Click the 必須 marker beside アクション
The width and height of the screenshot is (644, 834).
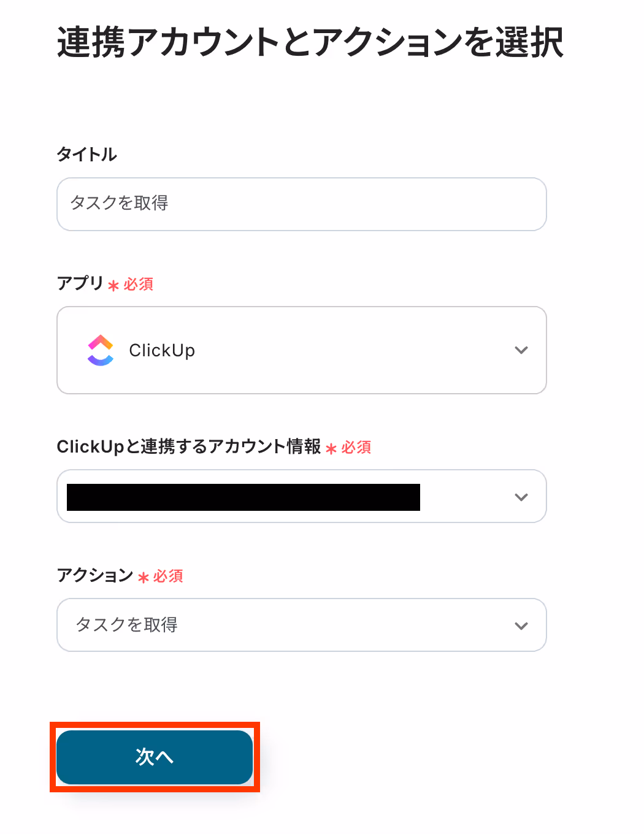point(168,576)
